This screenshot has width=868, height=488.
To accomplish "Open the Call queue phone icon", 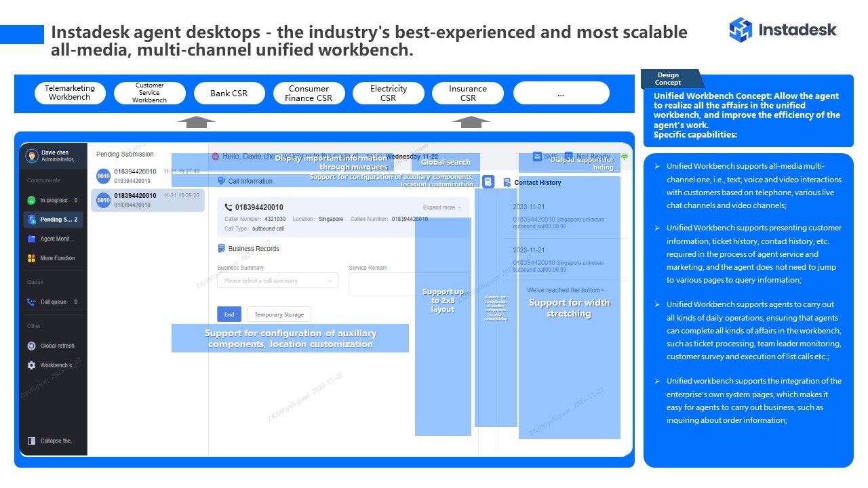I will (31, 302).
